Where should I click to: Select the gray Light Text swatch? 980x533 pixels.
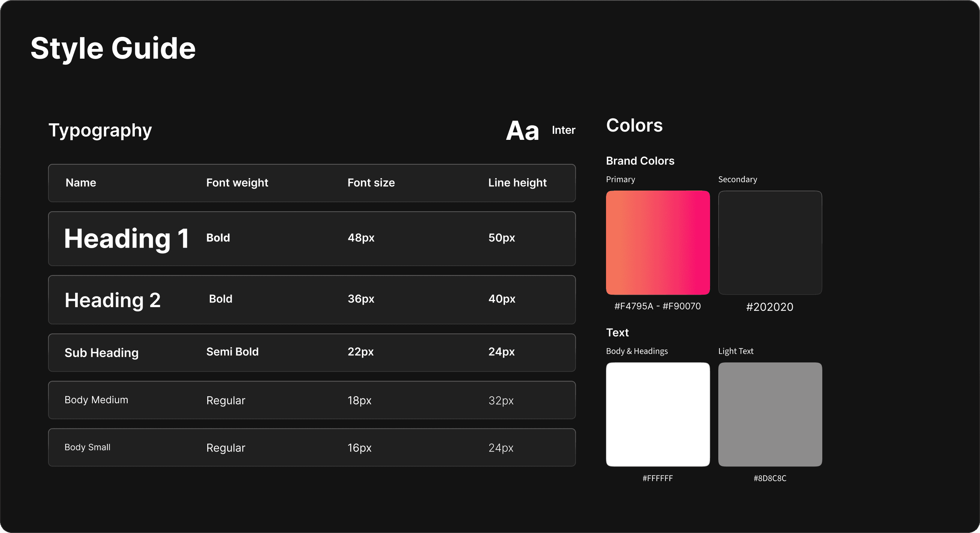[770, 414]
